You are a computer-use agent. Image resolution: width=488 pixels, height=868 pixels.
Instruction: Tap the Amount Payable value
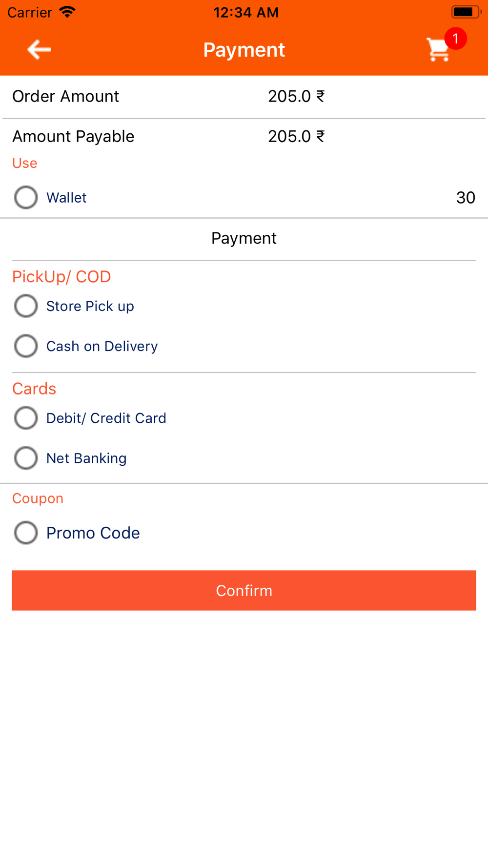296,136
